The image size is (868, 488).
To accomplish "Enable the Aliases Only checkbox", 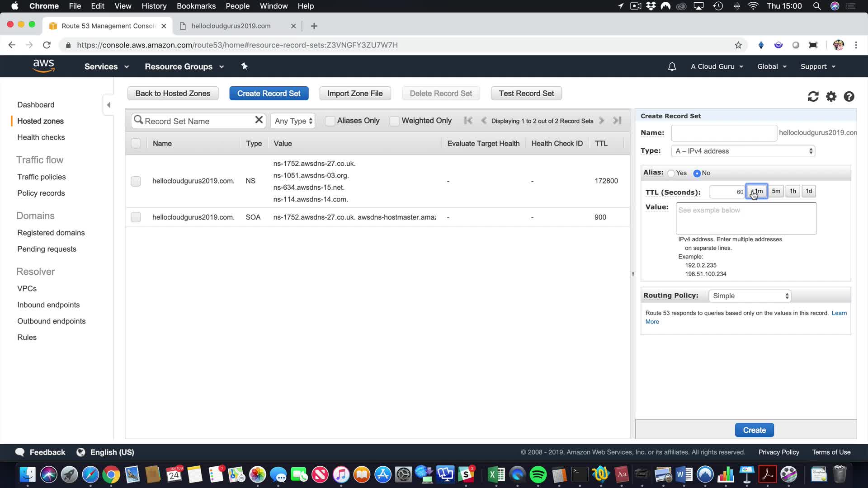I will (330, 121).
